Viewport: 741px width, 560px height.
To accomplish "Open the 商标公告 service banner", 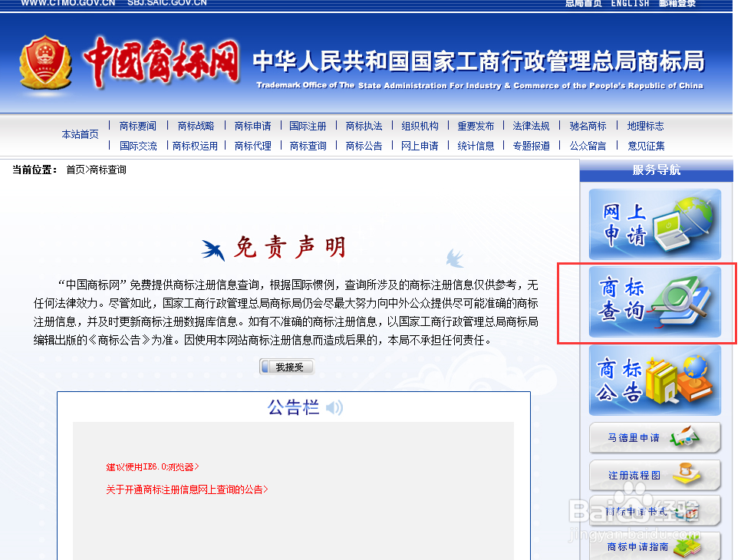I will click(655, 380).
